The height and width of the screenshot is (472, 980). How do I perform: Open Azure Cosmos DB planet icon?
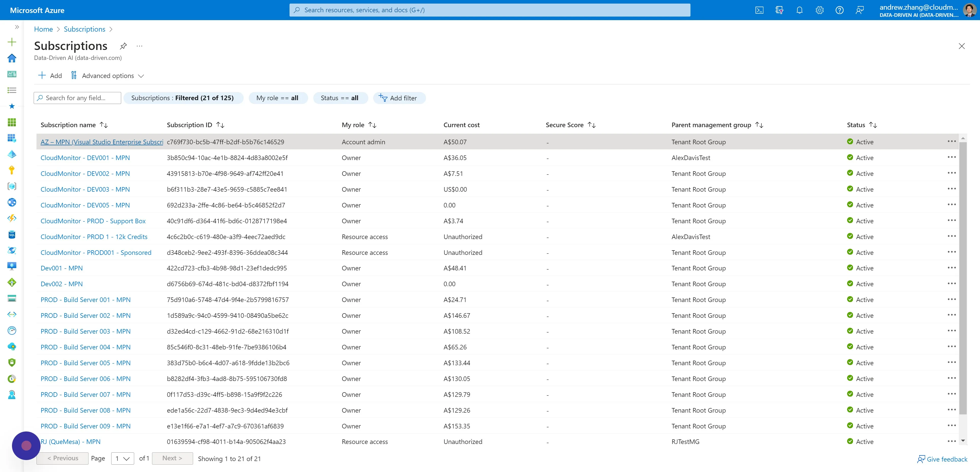(12, 251)
